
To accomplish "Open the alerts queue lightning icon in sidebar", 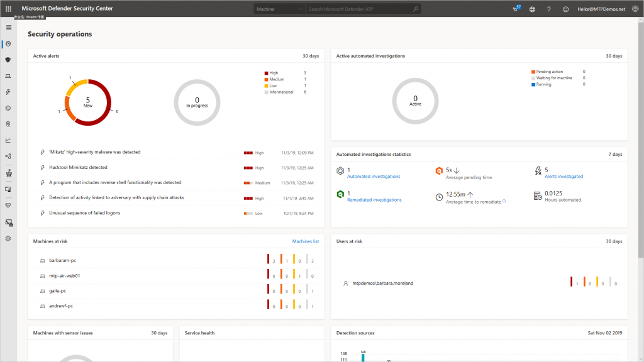I will [x=8, y=92].
